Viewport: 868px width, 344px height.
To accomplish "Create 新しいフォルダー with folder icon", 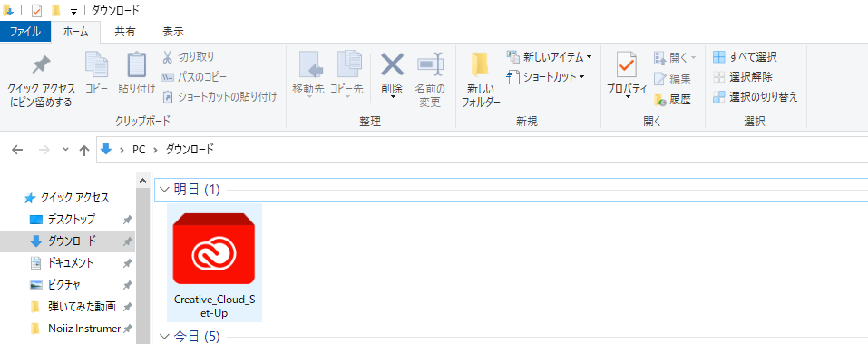I will point(481,65).
